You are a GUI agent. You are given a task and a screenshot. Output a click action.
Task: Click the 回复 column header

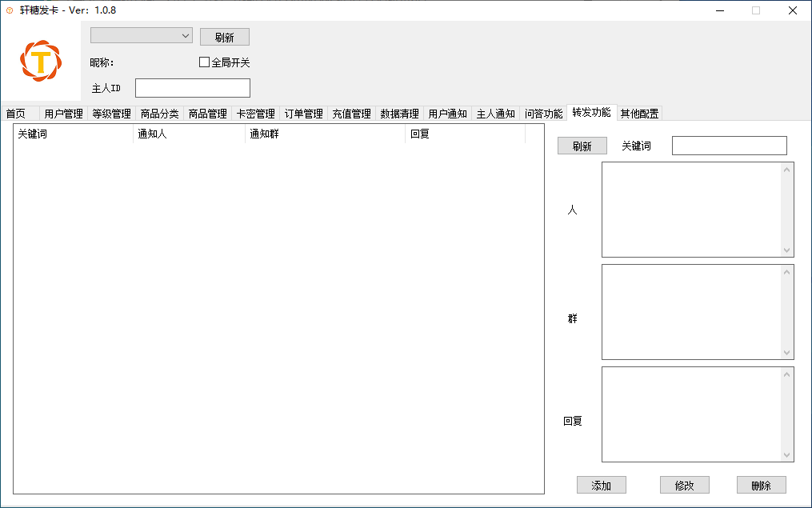[x=465, y=134]
